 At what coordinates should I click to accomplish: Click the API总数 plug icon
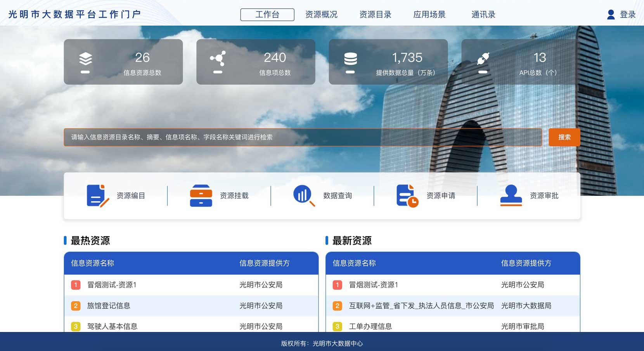483,60
